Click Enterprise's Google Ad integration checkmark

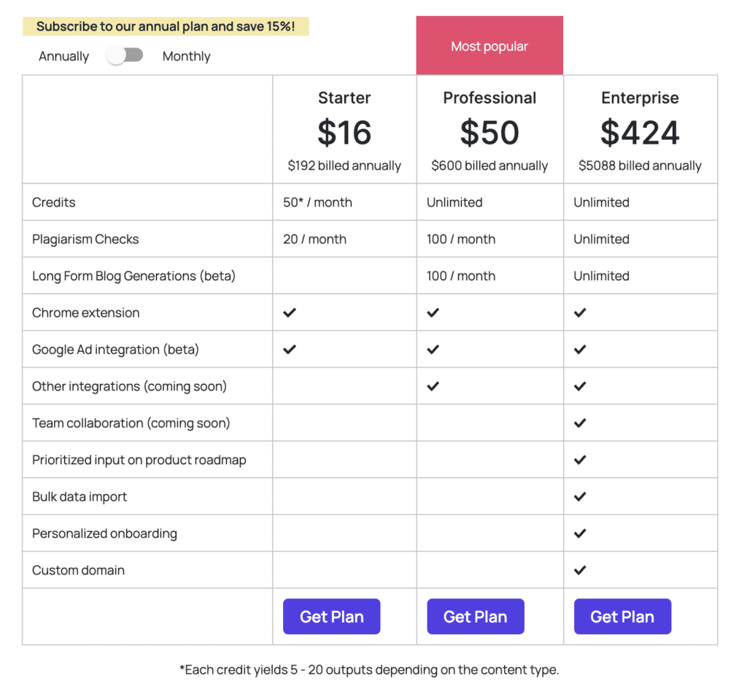click(580, 349)
